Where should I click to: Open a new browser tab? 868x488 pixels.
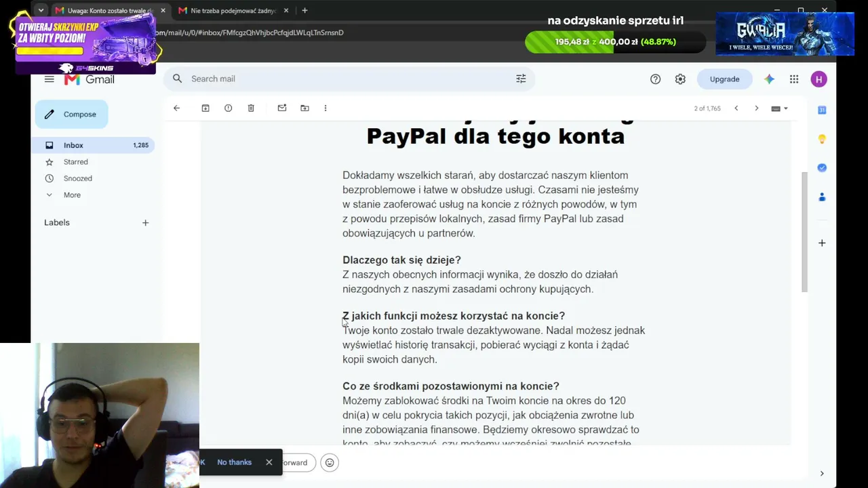coord(304,11)
